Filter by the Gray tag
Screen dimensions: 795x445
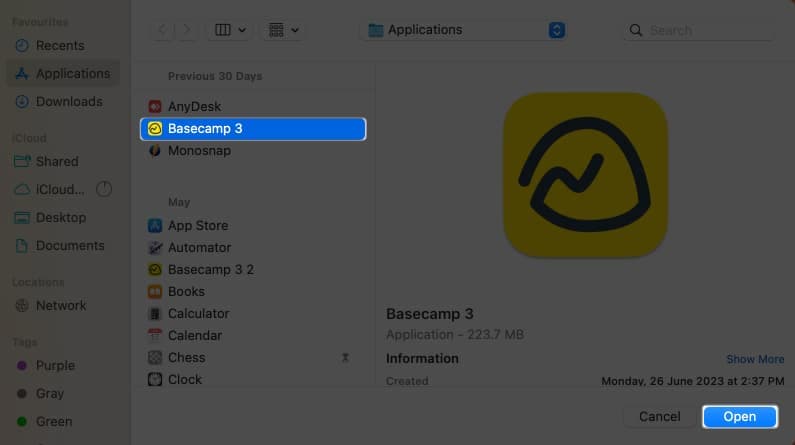[x=63, y=393]
